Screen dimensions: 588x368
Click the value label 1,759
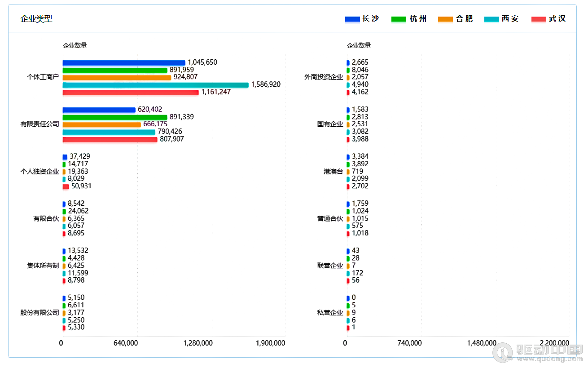pyautogui.click(x=360, y=204)
